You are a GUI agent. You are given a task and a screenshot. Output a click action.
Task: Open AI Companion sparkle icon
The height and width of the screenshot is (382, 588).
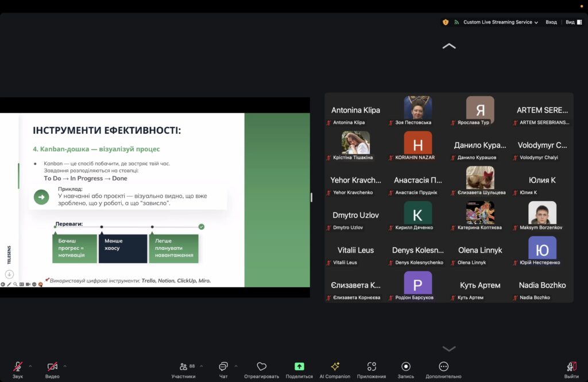pos(335,366)
